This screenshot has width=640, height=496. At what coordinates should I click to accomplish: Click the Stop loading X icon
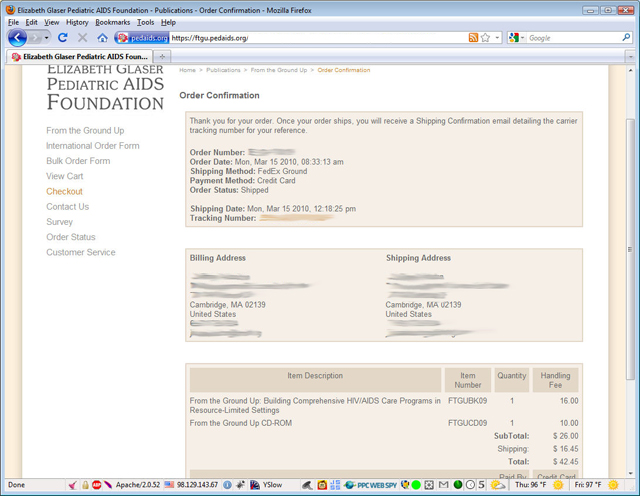click(82, 38)
